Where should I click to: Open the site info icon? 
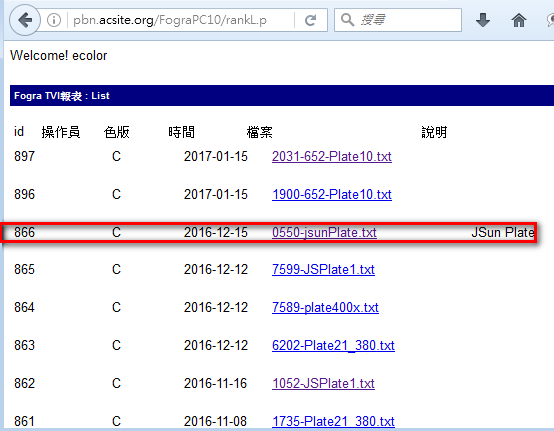pyautogui.click(x=54, y=20)
